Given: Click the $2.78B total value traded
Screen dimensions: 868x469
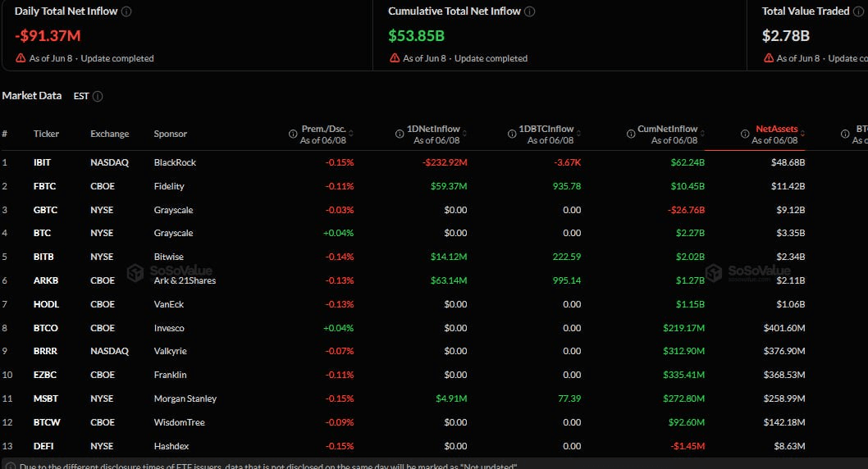Looking at the screenshot, I should pos(785,36).
